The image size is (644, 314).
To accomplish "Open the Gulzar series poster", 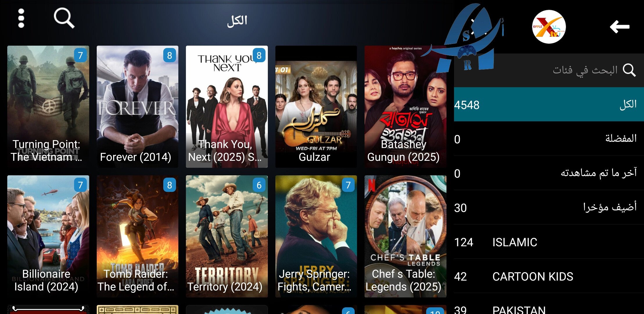I will pyautogui.click(x=316, y=106).
